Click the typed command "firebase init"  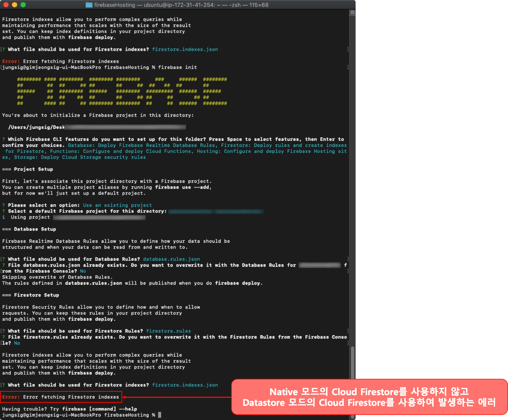(x=178, y=67)
